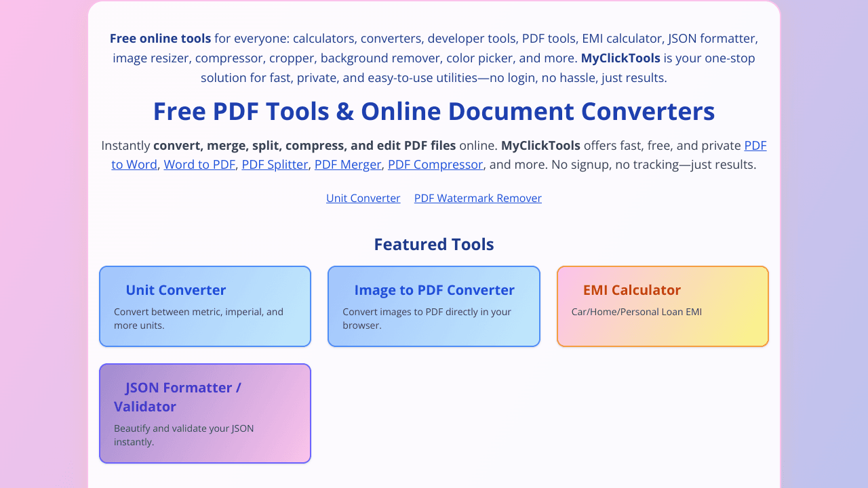
Task: Click the Beautify and validate JSON description
Action: click(x=184, y=434)
